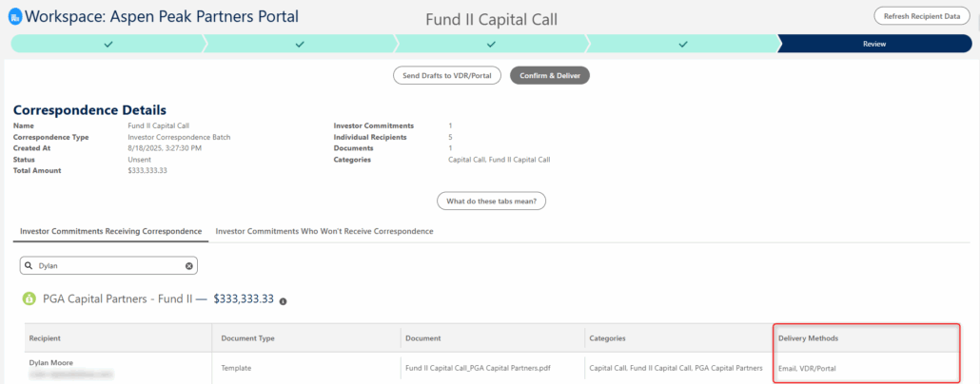Click the green money bag icon by PGA Capital Partners
This screenshot has width=980, height=384.
[x=29, y=298]
